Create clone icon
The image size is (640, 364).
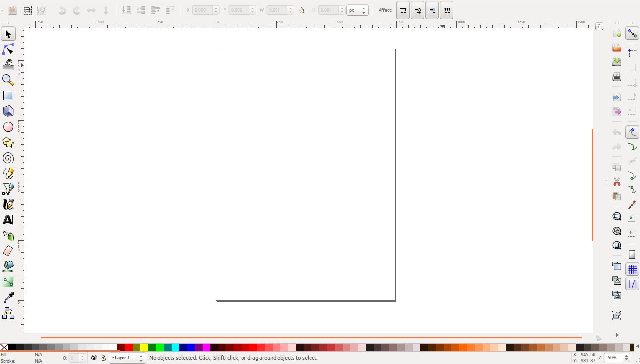tap(617, 280)
